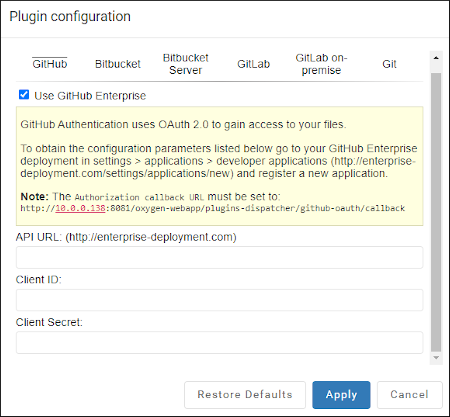Uncheck the Use GitHub Enterprise checkbox

(x=24, y=95)
